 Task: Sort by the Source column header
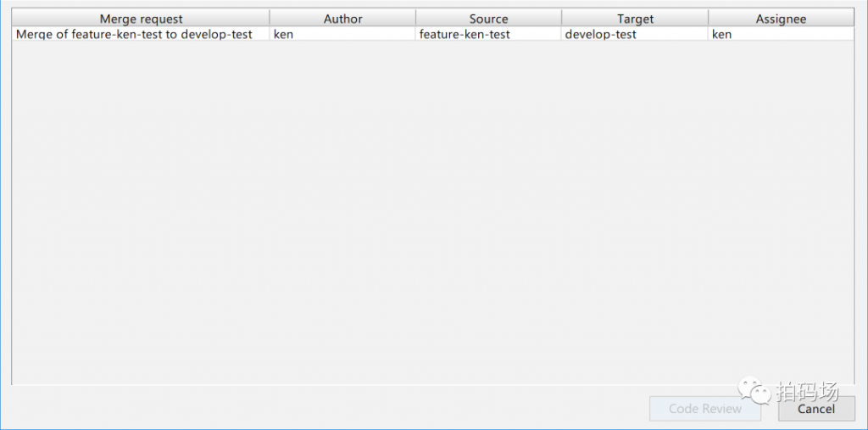[488, 19]
